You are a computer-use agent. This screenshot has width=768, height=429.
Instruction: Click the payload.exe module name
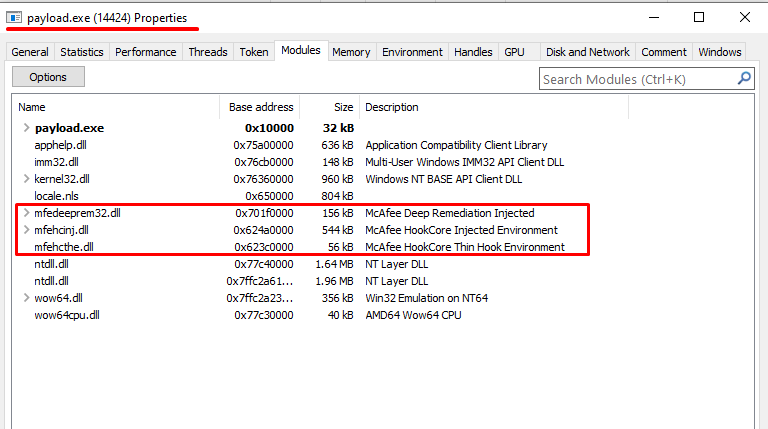pyautogui.click(x=69, y=128)
